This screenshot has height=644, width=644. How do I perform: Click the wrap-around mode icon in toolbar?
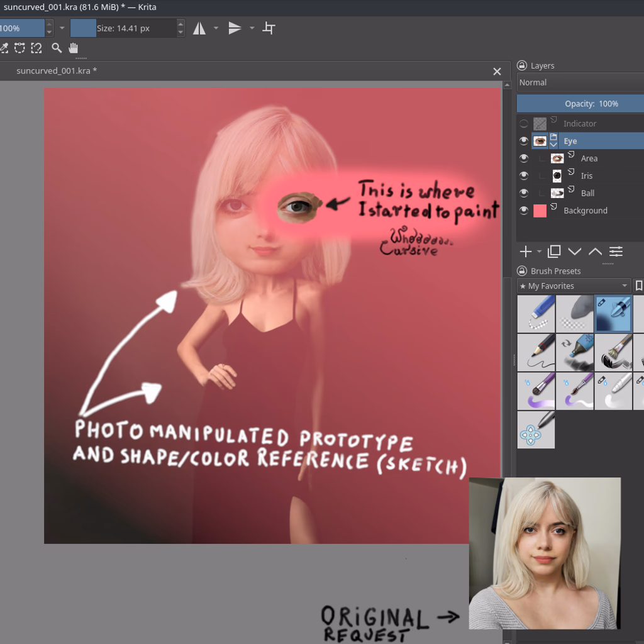(x=269, y=28)
